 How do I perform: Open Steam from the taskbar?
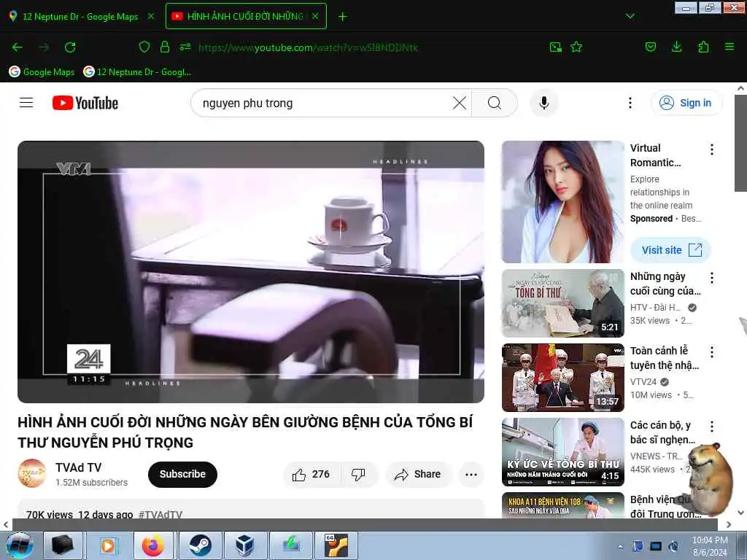coord(200,545)
